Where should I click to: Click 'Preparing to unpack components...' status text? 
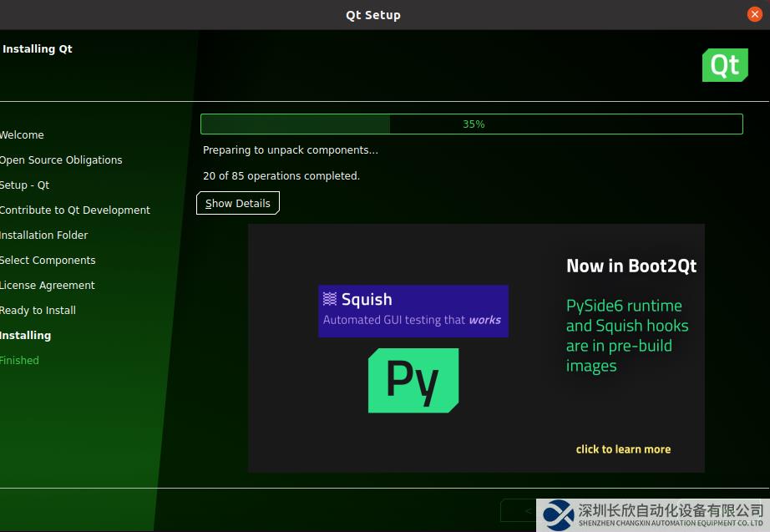tap(291, 149)
